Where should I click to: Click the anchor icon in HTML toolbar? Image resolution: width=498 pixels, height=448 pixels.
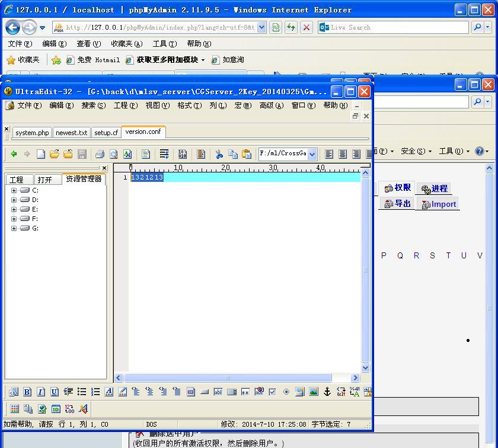[327, 392]
